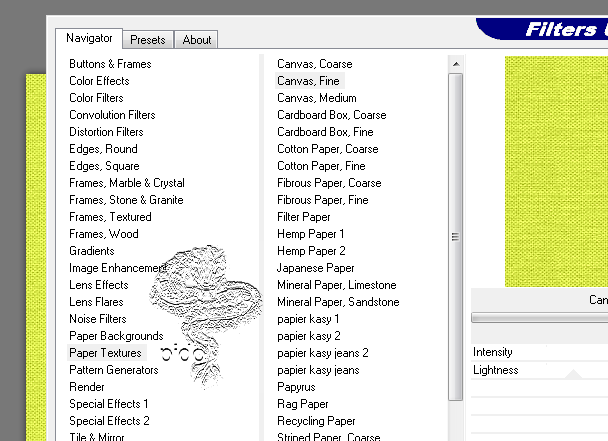Choose papier kasy jeans 2 filter
This screenshot has height=441, width=608.
click(322, 353)
